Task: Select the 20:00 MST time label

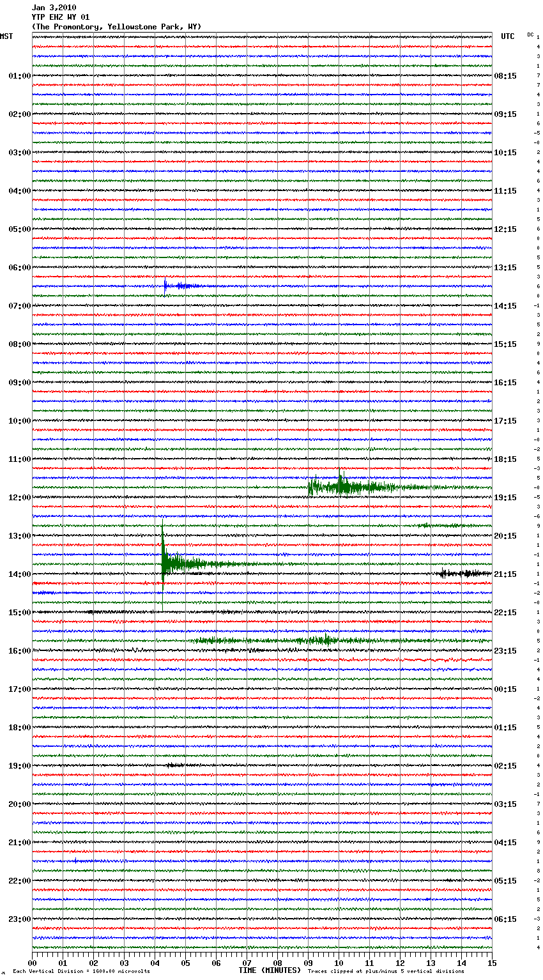Action: (x=20, y=804)
